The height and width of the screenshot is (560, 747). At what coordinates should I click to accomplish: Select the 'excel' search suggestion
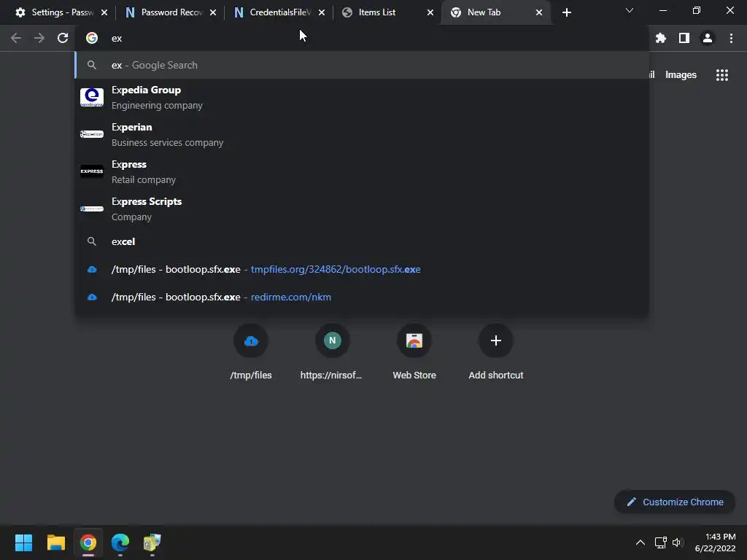tap(362, 241)
